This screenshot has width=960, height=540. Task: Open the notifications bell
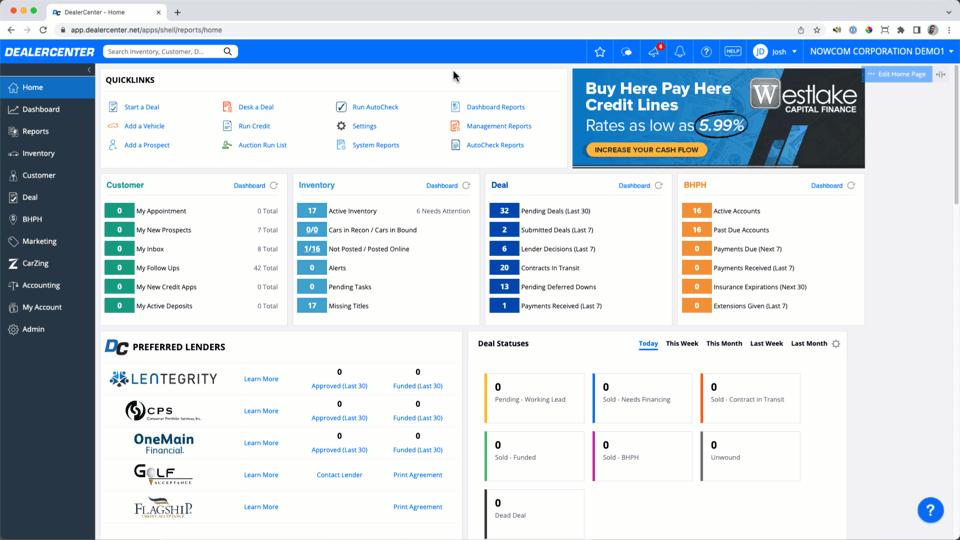(679, 52)
